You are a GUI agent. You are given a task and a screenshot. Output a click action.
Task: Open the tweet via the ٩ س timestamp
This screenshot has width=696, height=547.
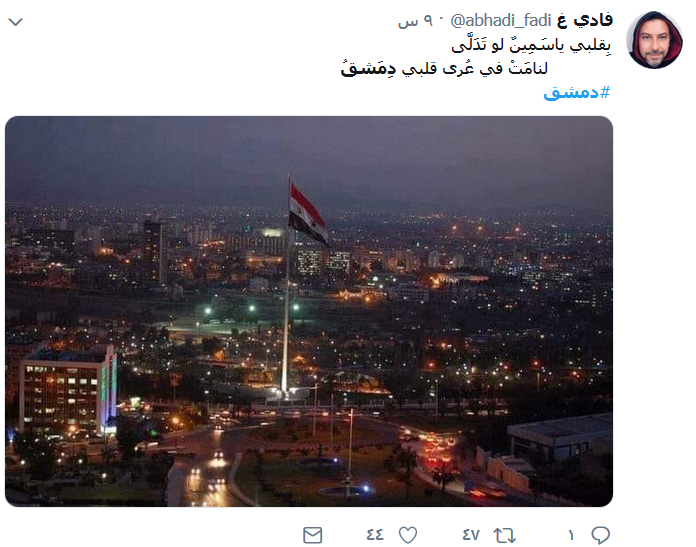[415, 21]
